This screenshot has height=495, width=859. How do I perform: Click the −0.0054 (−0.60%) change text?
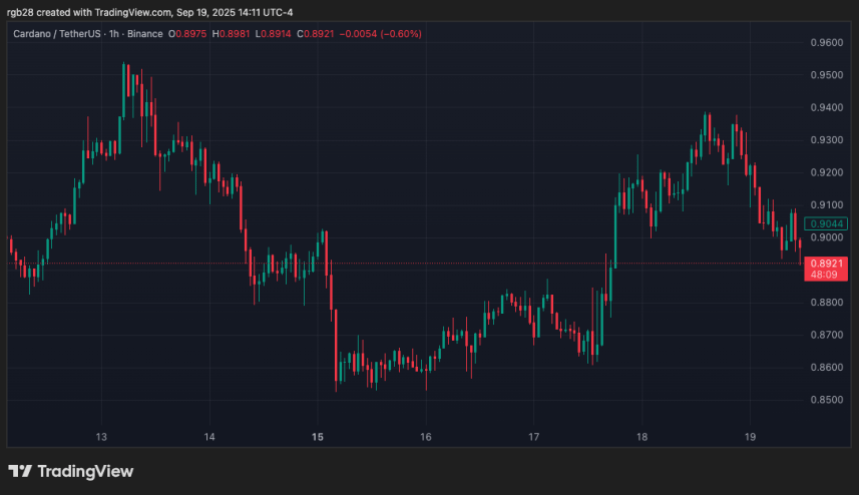[x=381, y=34]
